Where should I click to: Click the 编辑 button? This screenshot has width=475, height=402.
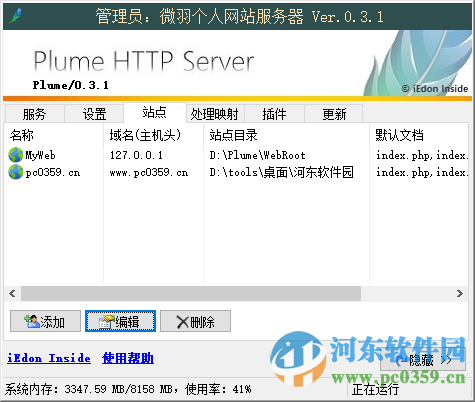(120, 321)
